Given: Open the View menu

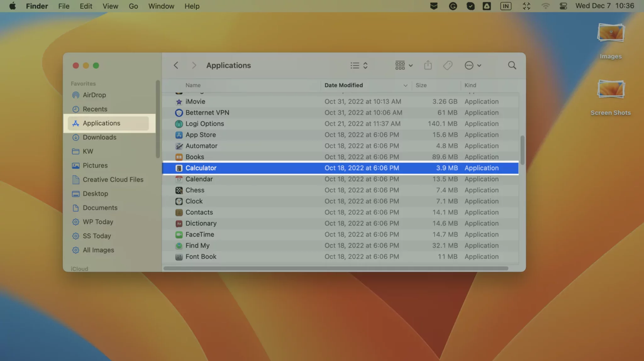Looking at the screenshot, I should click(110, 6).
